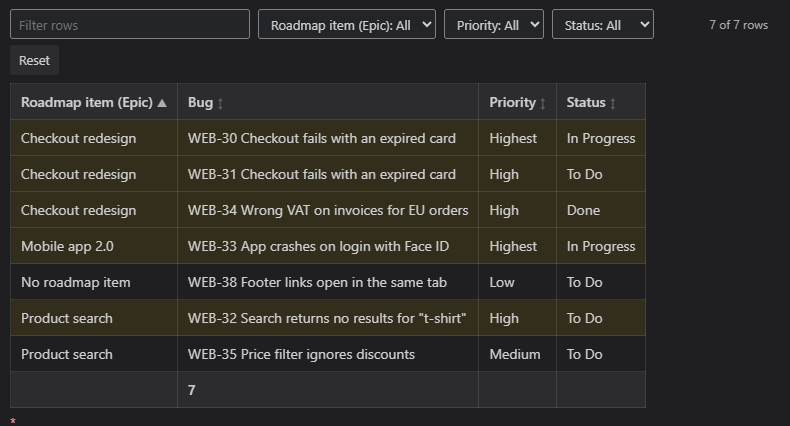Click the ascending arrow icon on Roadmap header
Image resolution: width=790 pixels, height=426 pixels.
tap(162, 103)
